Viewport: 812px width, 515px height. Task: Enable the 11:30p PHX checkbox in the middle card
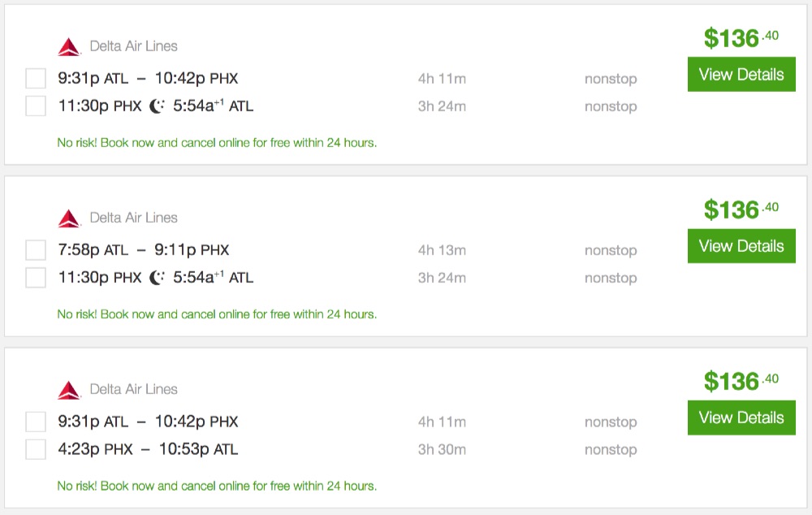(x=36, y=277)
